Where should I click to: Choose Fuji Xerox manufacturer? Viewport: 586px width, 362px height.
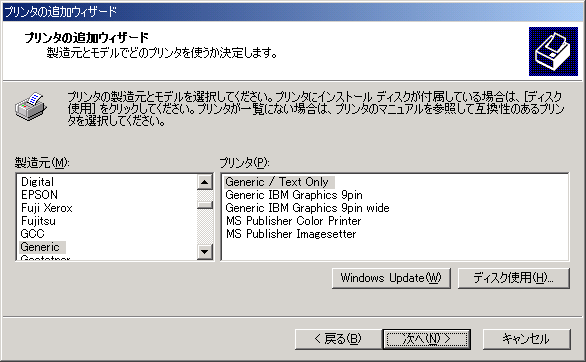tap(46, 208)
